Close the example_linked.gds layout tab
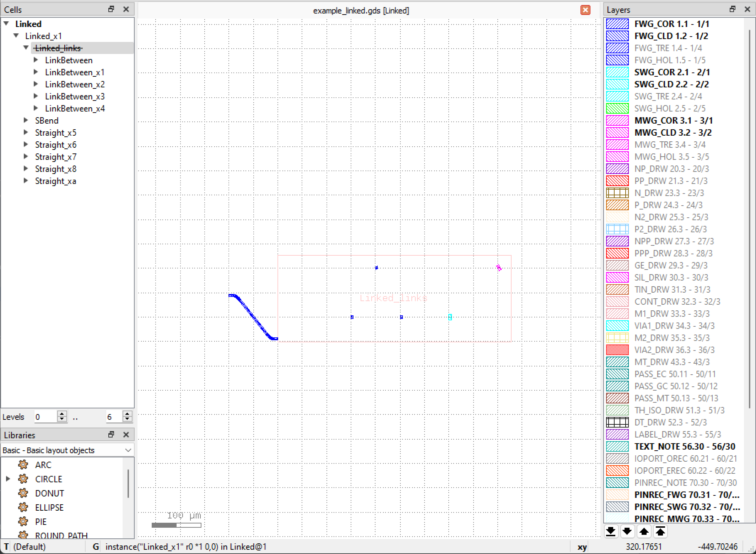The image size is (756, 554). tap(585, 10)
